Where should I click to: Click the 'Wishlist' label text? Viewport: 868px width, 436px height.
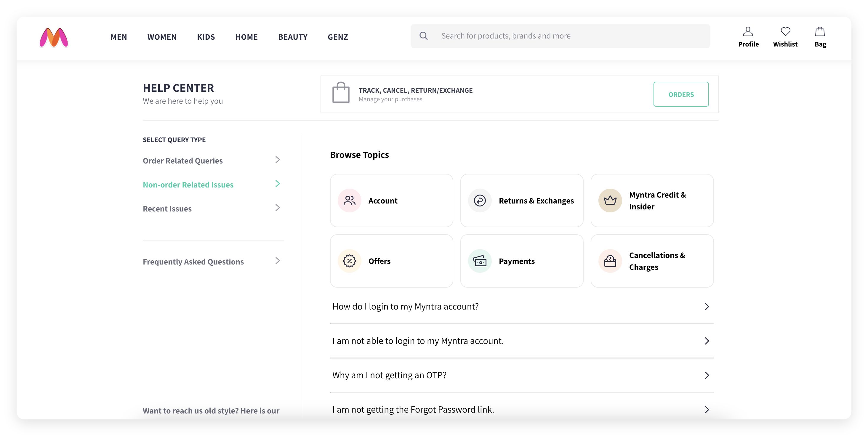(x=785, y=44)
